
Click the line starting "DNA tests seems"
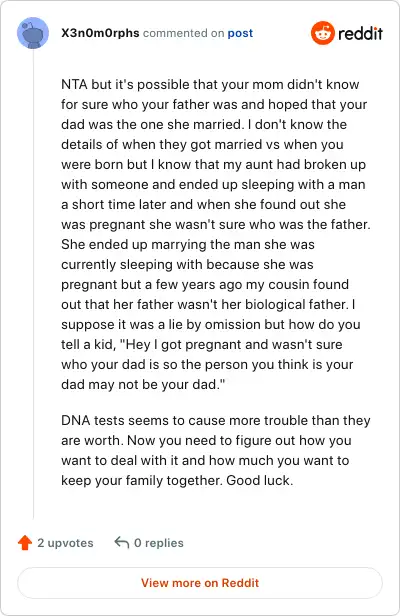(x=216, y=420)
